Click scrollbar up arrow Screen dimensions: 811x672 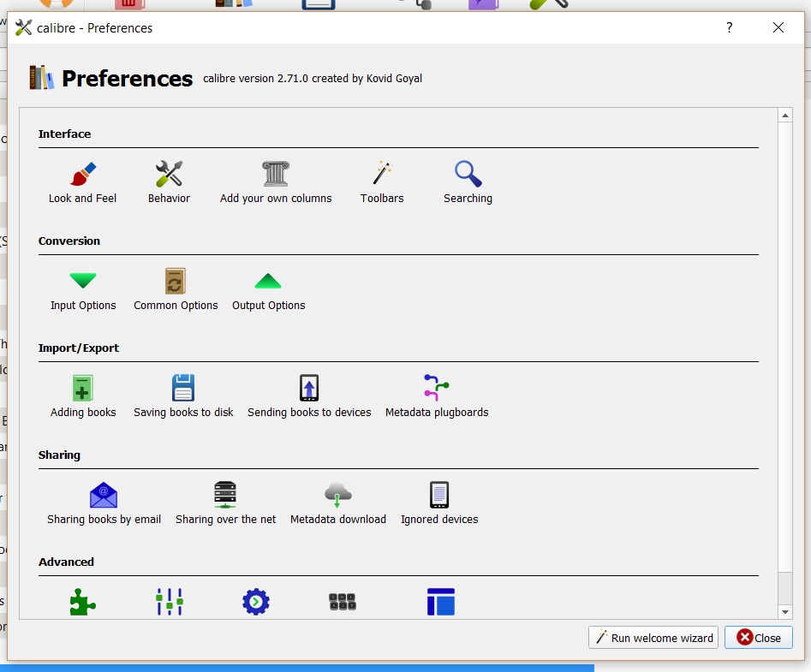[x=785, y=116]
